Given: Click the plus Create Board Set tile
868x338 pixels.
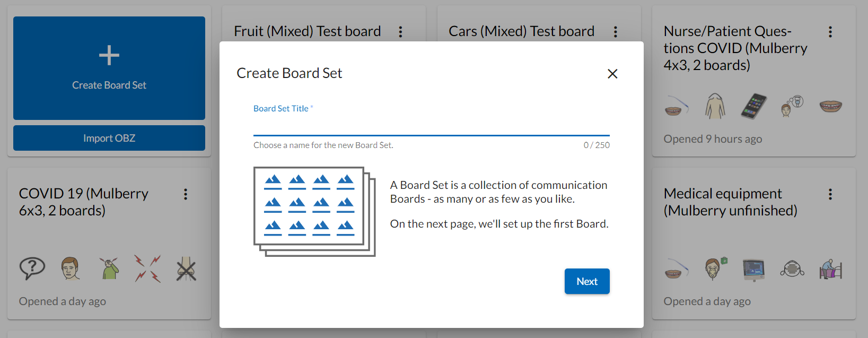Looking at the screenshot, I should pos(109,68).
